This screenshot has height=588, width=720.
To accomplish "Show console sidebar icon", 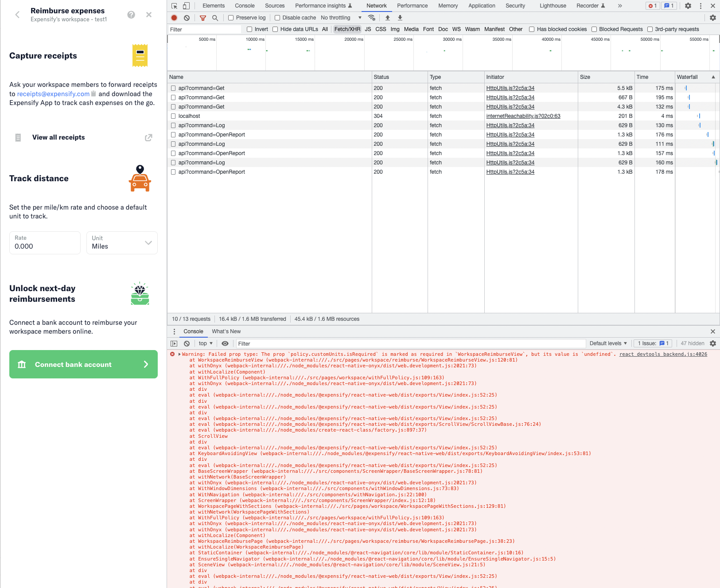I will pos(174,343).
